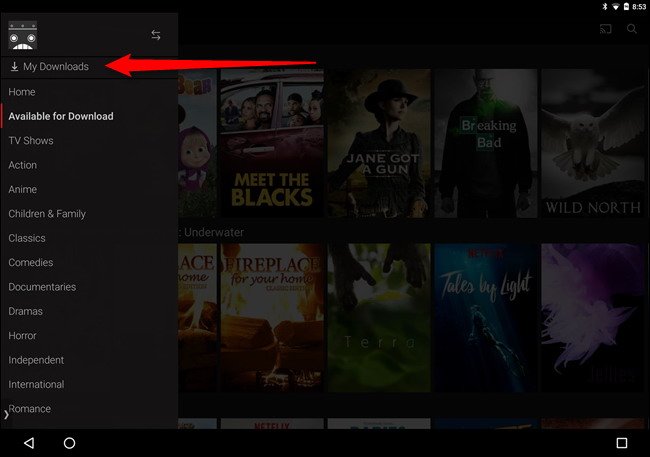Tap the Wi-Fi status icon

tap(616, 7)
